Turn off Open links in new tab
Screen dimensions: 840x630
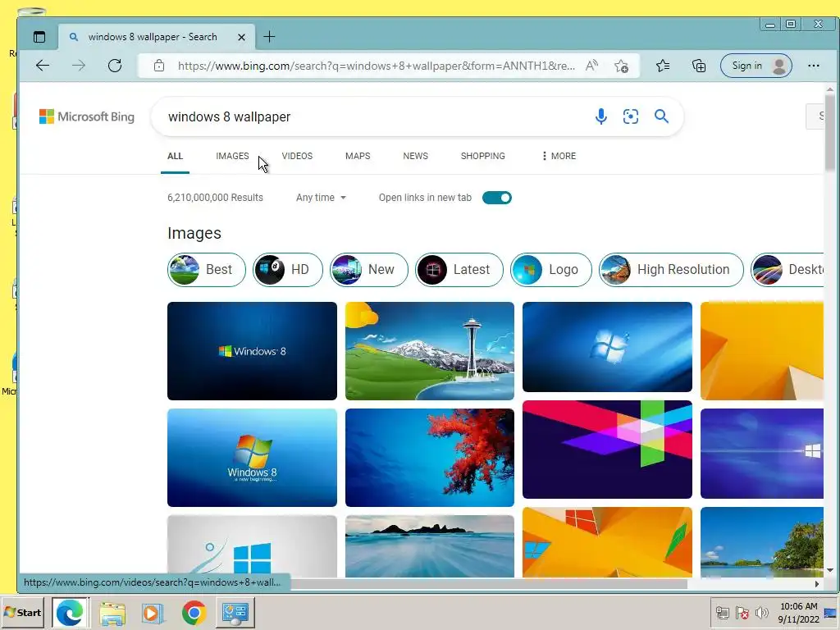(497, 198)
